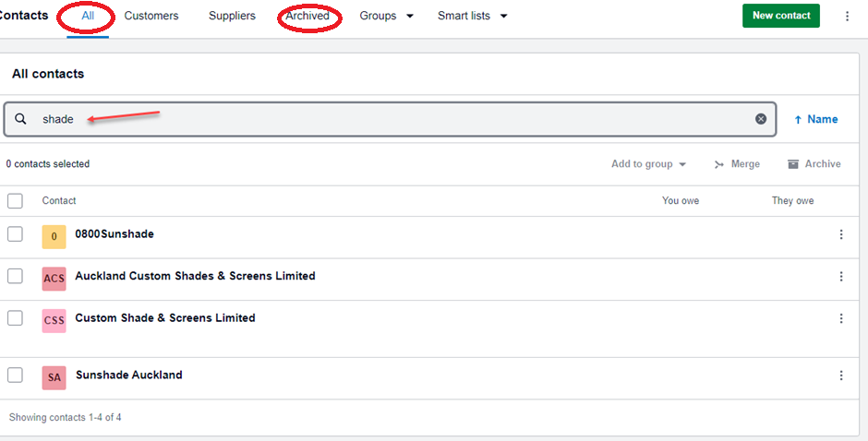Open the row menu for Sunshade Auckland
Image resolution: width=868 pixels, height=441 pixels.
(841, 375)
